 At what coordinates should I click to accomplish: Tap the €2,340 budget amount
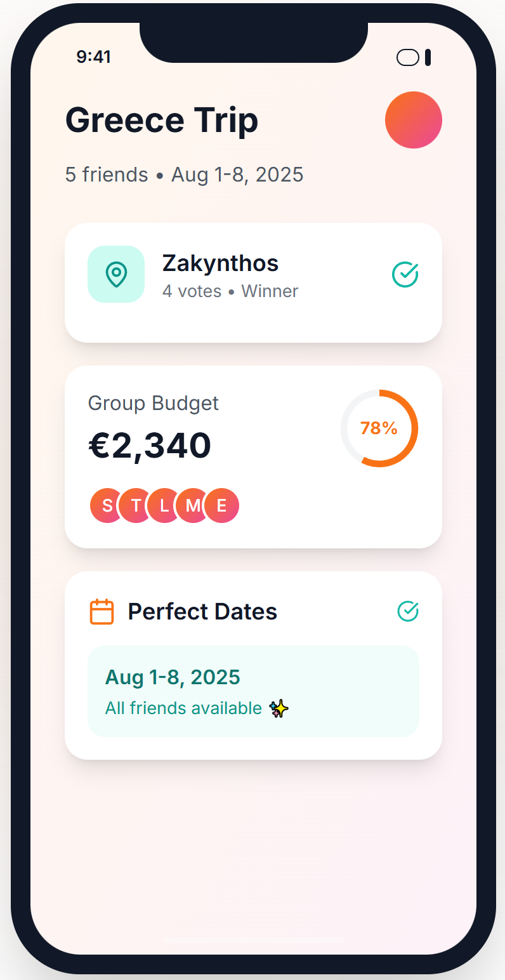pyautogui.click(x=150, y=444)
